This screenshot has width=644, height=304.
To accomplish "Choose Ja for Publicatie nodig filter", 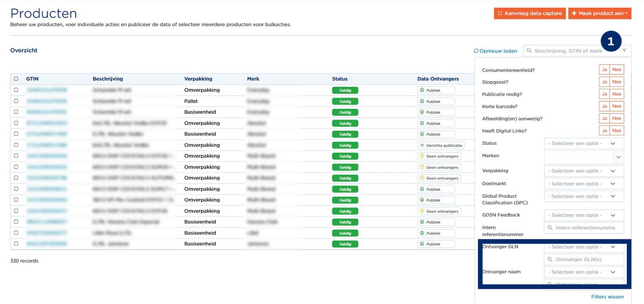I will coord(604,94).
